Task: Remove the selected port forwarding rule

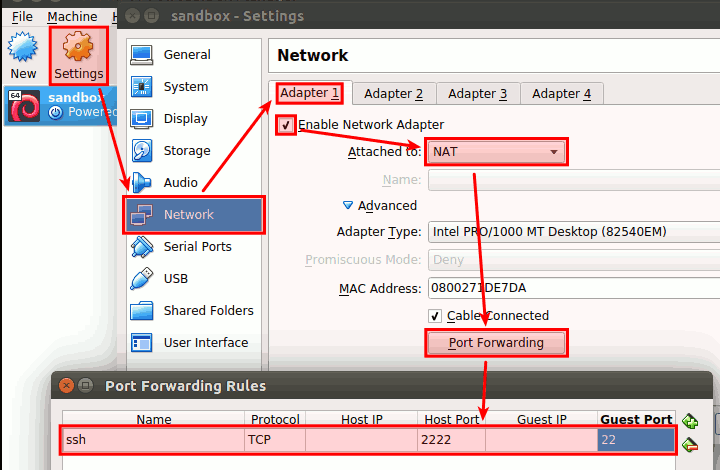Action: pyautogui.click(x=690, y=444)
